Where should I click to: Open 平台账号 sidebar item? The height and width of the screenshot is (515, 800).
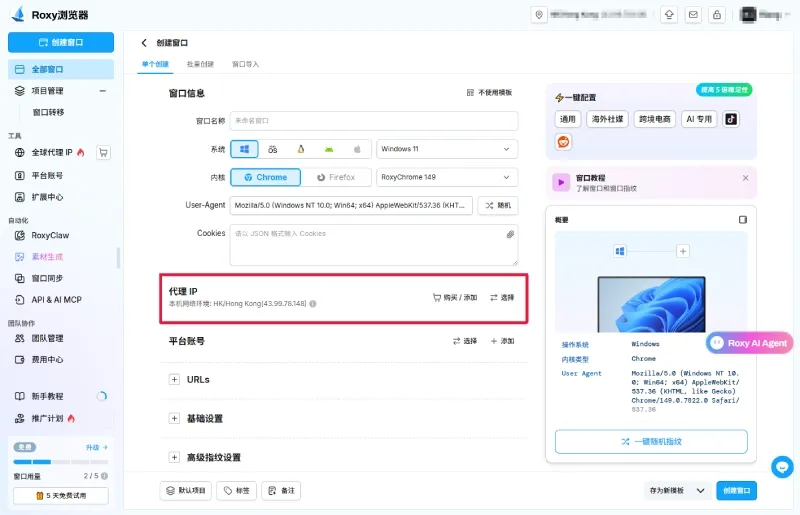click(x=47, y=176)
